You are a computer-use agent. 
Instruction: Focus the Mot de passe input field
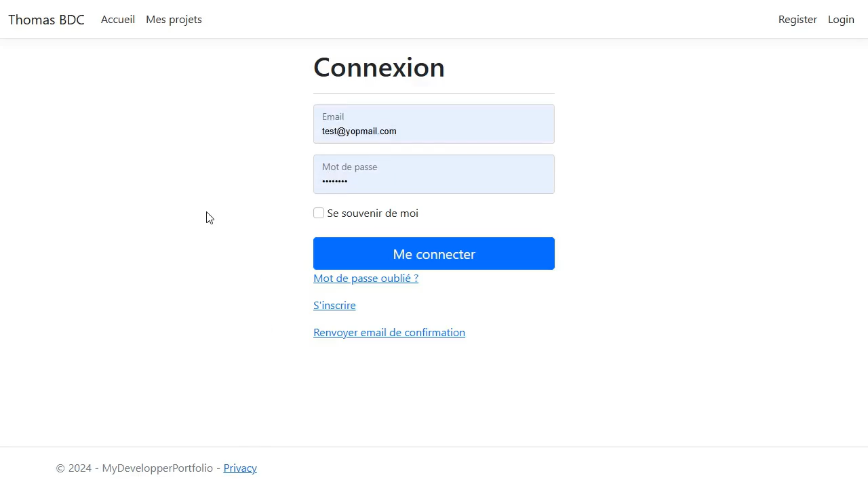(434, 181)
